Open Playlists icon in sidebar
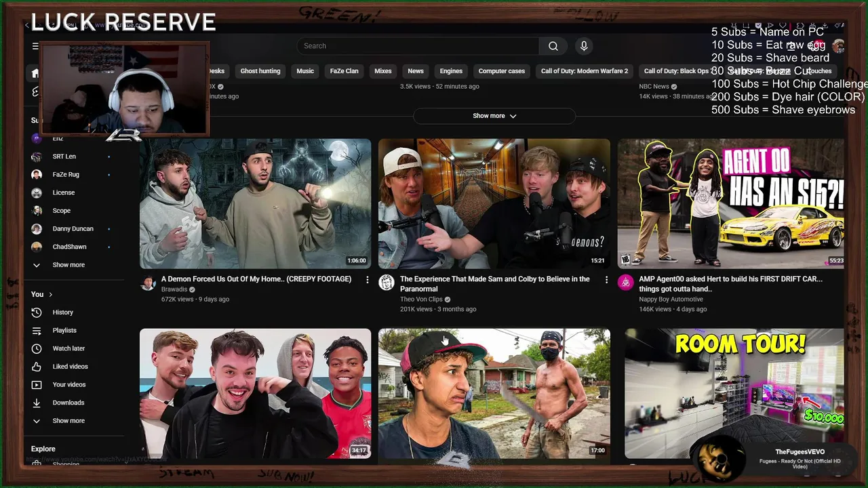The height and width of the screenshot is (488, 868). pos(37,331)
